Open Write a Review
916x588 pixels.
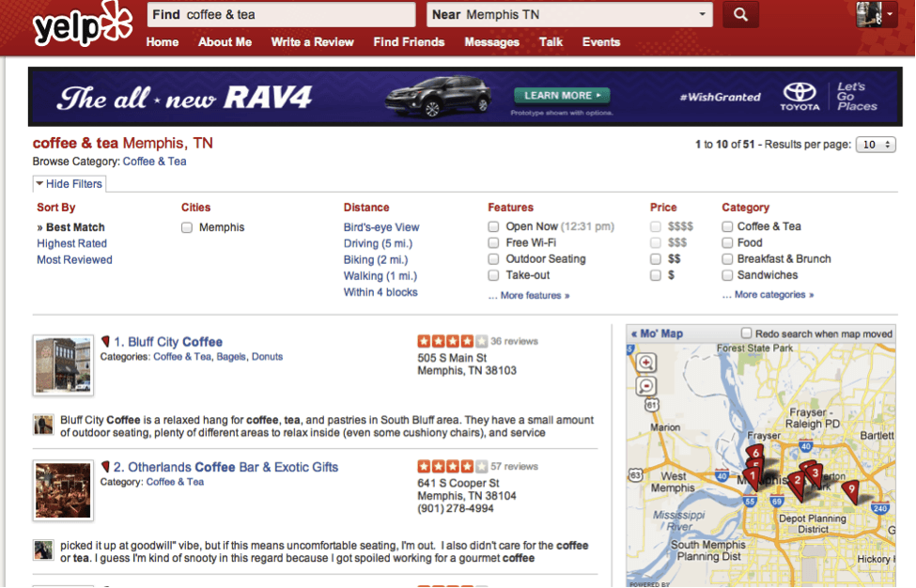[x=313, y=42]
